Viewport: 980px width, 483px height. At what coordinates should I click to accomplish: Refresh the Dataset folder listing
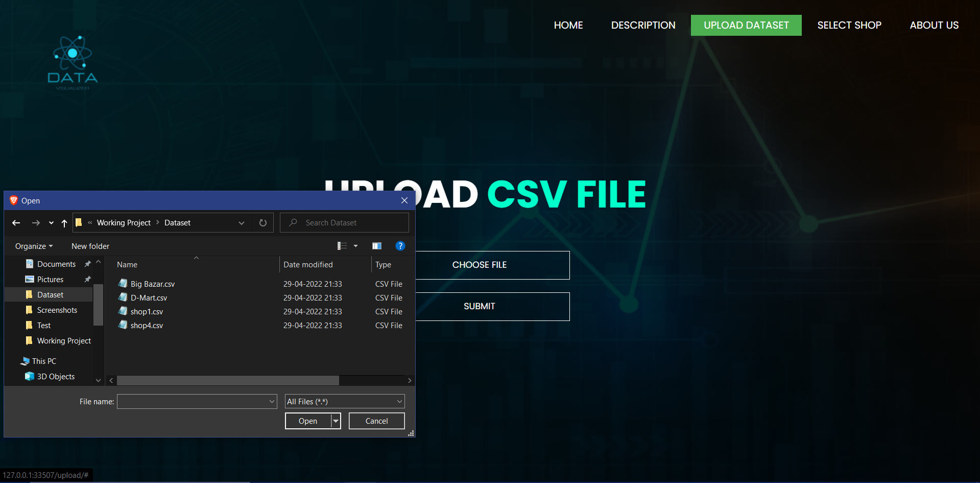[263, 223]
